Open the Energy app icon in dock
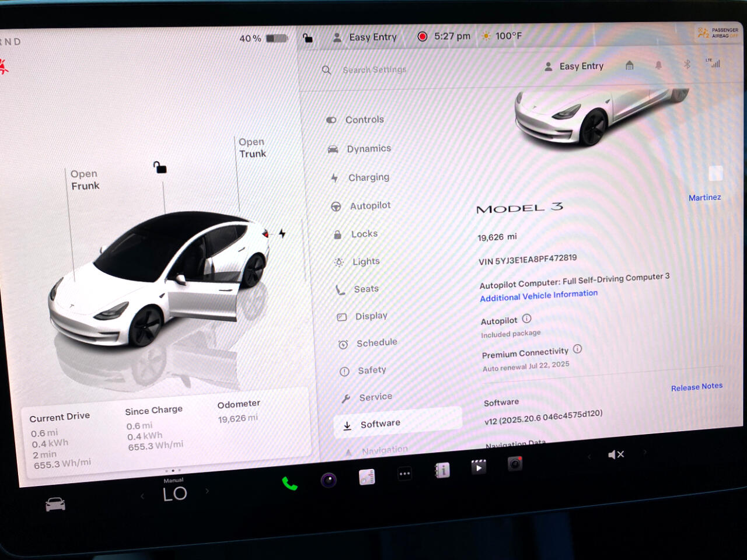Screen dimensions: 747x560 pyautogui.click(x=366, y=477)
